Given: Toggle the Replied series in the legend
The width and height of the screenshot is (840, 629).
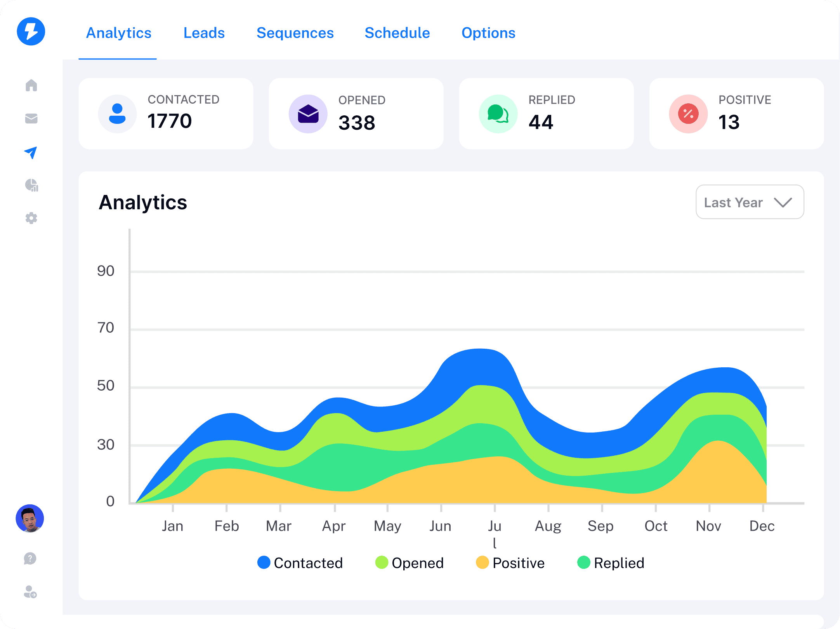Looking at the screenshot, I should pyautogui.click(x=610, y=563).
